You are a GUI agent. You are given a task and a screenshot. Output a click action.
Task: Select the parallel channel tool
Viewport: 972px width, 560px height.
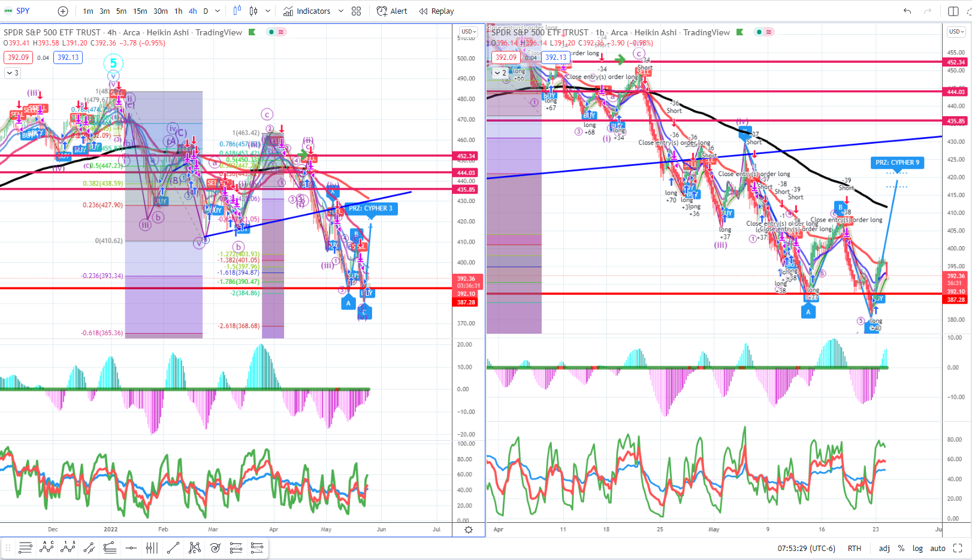point(89,547)
